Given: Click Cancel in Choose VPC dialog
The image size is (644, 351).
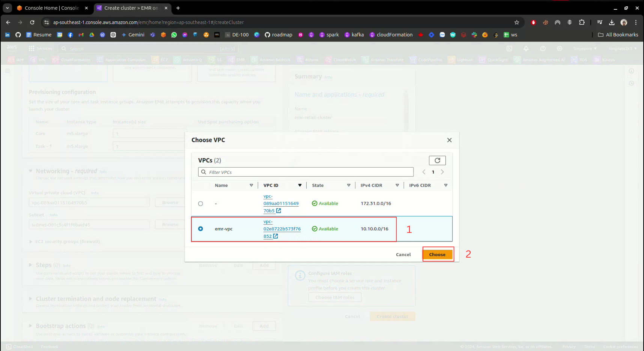Looking at the screenshot, I should coord(403,255).
